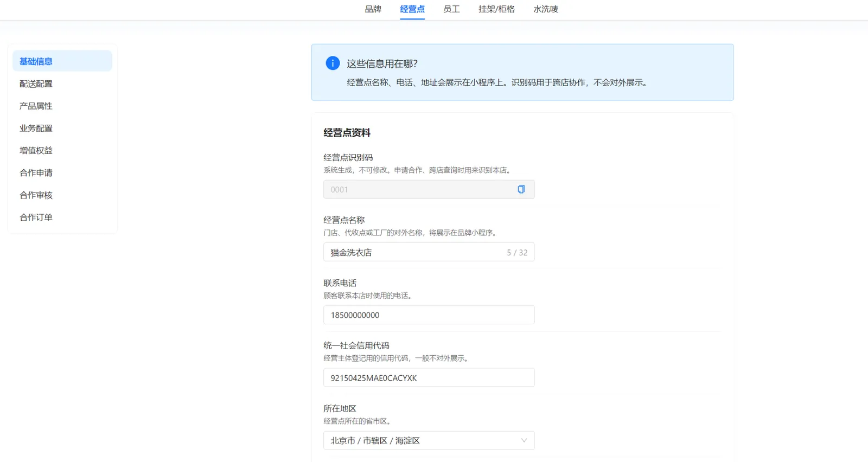Focus the 联系电话 input 18500000000
The height and width of the screenshot is (462, 868).
(x=429, y=315)
